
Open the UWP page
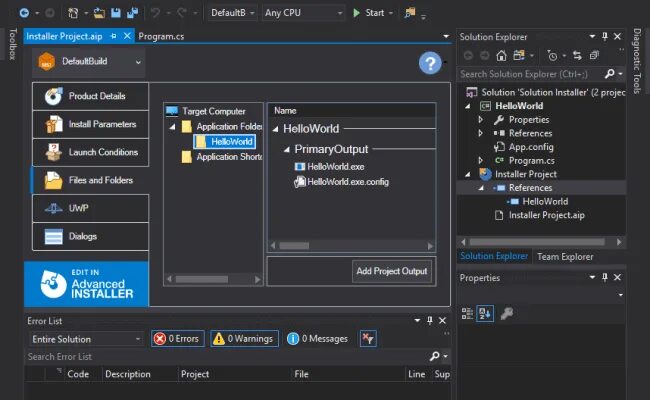90,208
